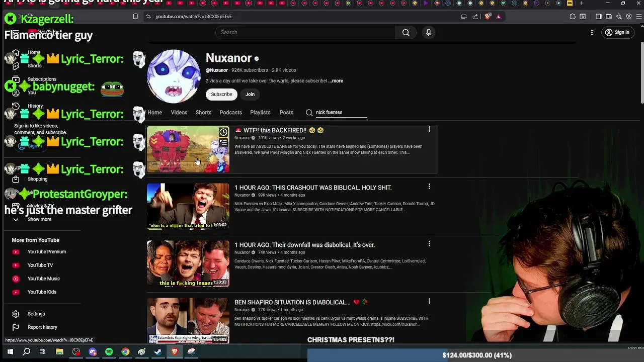Play the Ben Shapiro video thumbnail
This screenshot has height=362, width=644.
188,320
